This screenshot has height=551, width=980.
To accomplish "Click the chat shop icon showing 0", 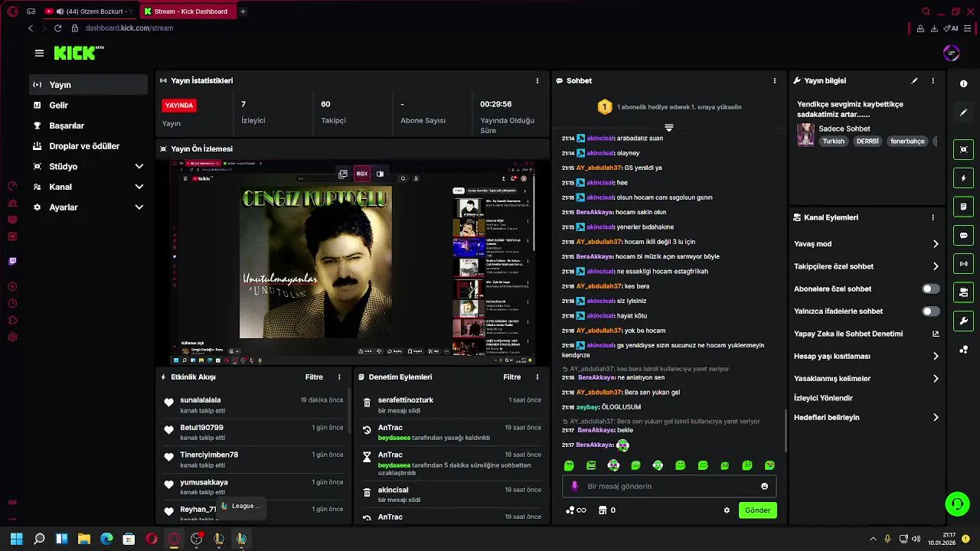I will tap(607, 510).
